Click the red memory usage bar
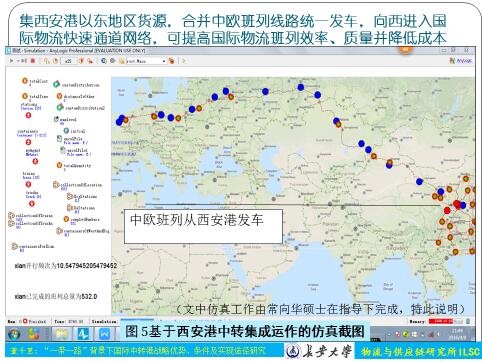This screenshot has width=482, height=362. 441,321
